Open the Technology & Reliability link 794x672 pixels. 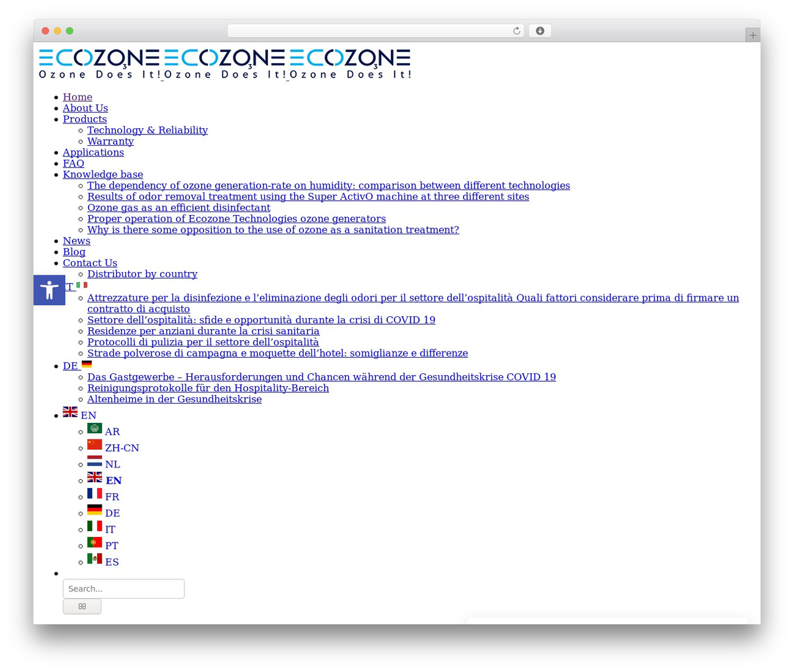(148, 130)
